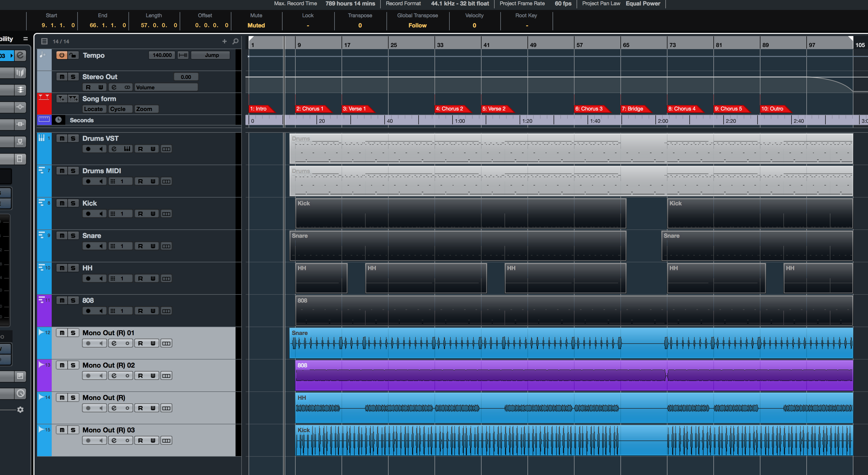Mute the Snare MIDI track
The image size is (868, 475).
[x=62, y=236]
